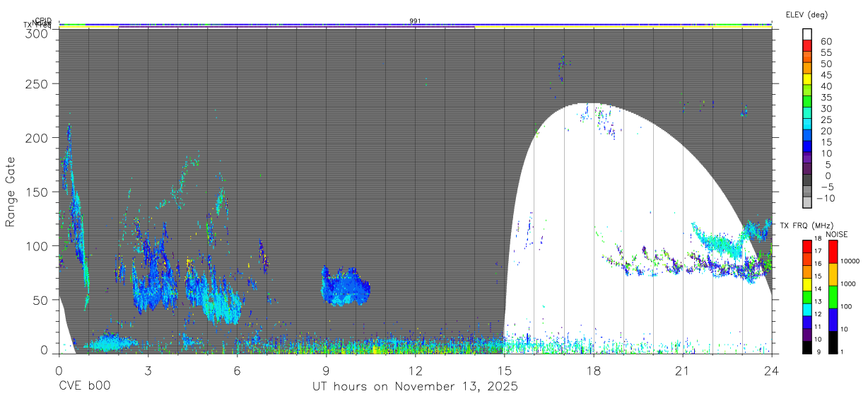Click the "50" range gate tick label

40,299
